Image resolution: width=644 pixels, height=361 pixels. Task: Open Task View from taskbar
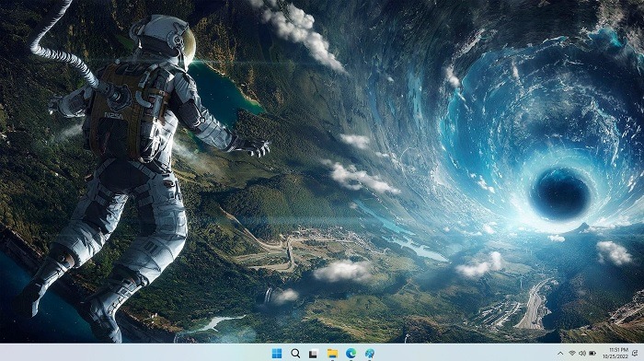[x=314, y=354]
